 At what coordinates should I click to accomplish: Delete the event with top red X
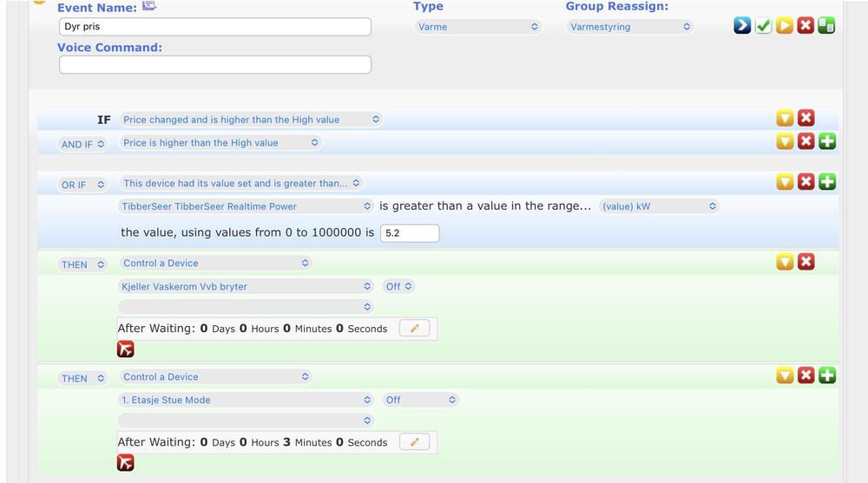tap(806, 26)
